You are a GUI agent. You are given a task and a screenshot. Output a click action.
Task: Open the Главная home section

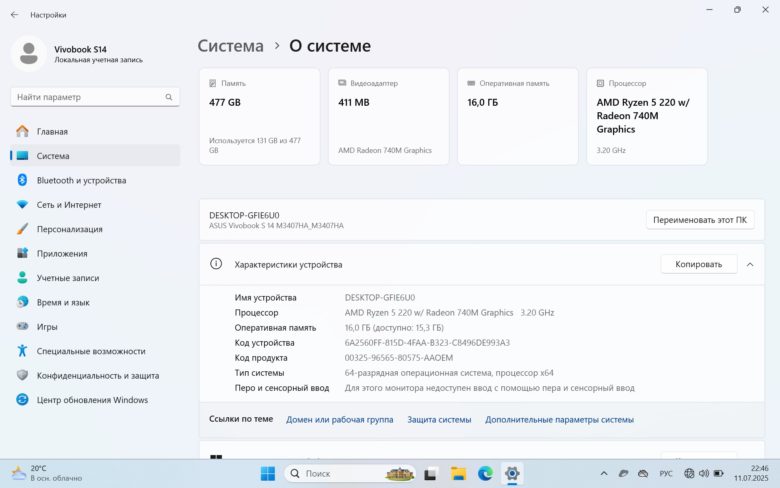pos(95,131)
